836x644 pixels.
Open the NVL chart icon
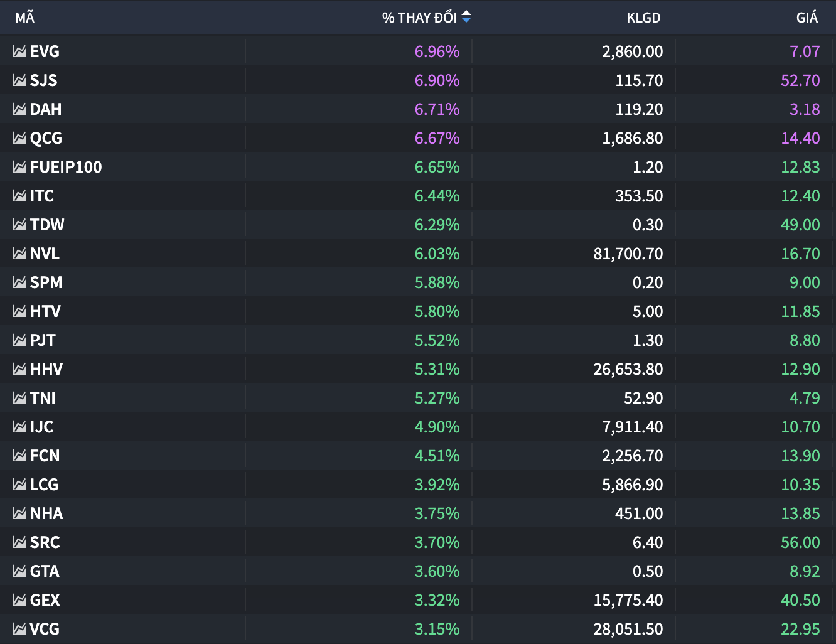[x=19, y=254]
